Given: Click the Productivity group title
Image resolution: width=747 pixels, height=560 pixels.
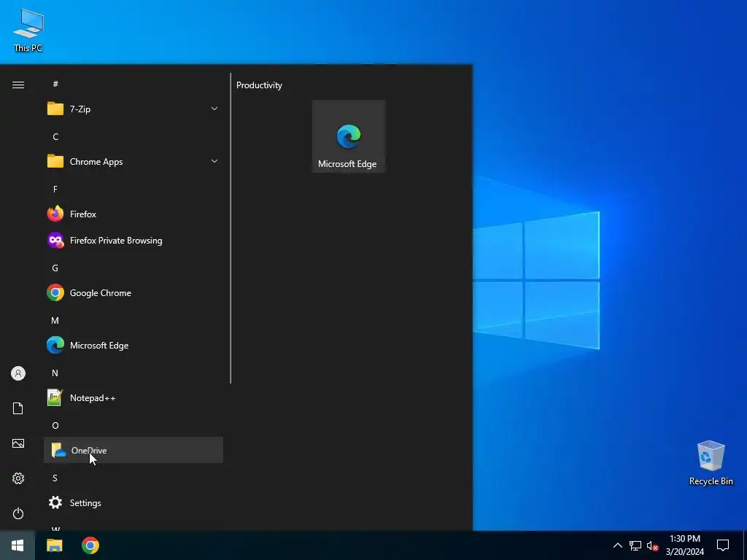Looking at the screenshot, I should (259, 85).
